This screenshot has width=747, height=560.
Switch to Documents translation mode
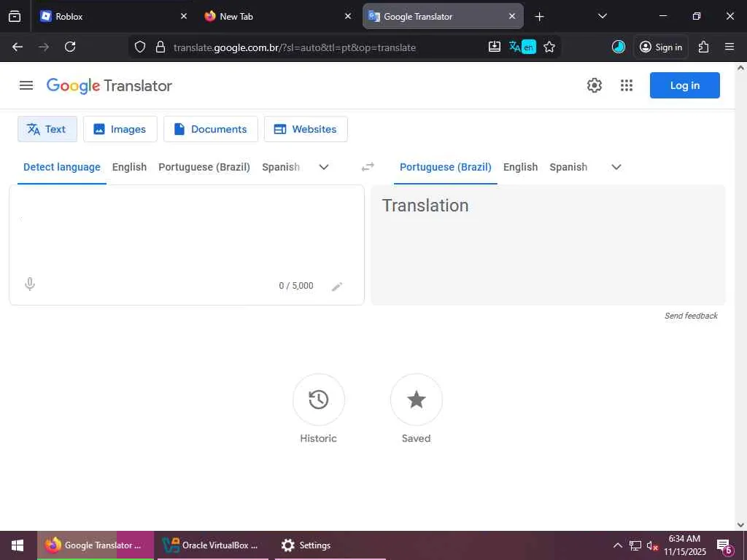point(211,129)
